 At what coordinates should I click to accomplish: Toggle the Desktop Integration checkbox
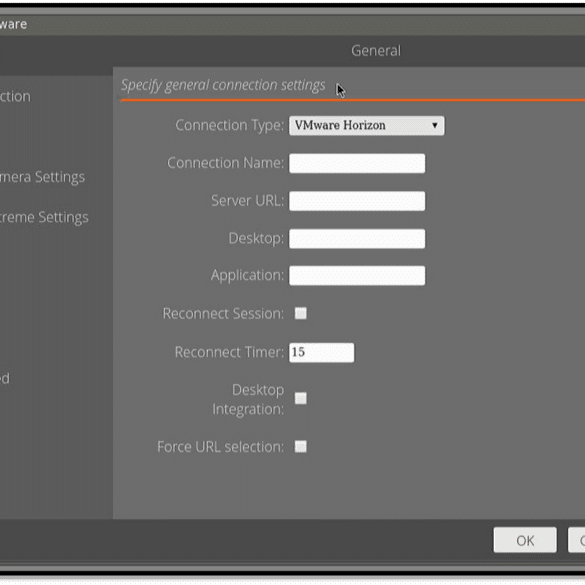[x=301, y=398]
